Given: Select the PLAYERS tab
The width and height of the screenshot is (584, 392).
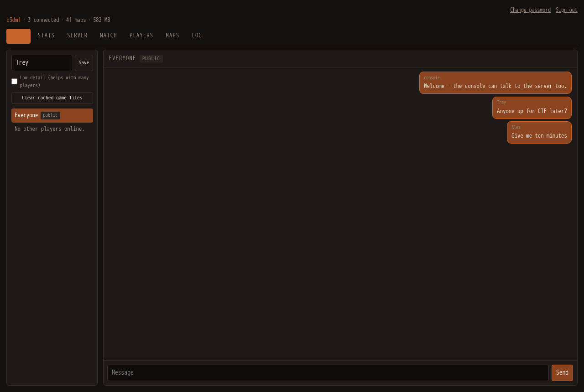Looking at the screenshot, I should coord(141,36).
